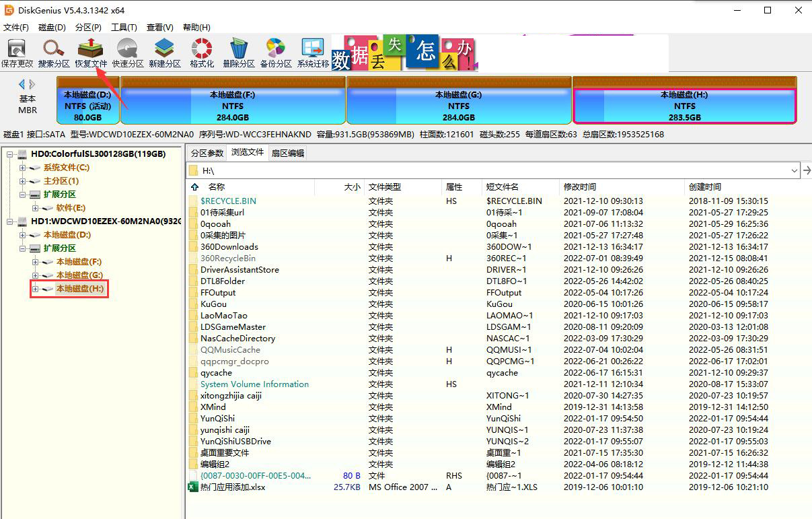
Task: Sort by 短文件名 column header
Action: pos(521,187)
